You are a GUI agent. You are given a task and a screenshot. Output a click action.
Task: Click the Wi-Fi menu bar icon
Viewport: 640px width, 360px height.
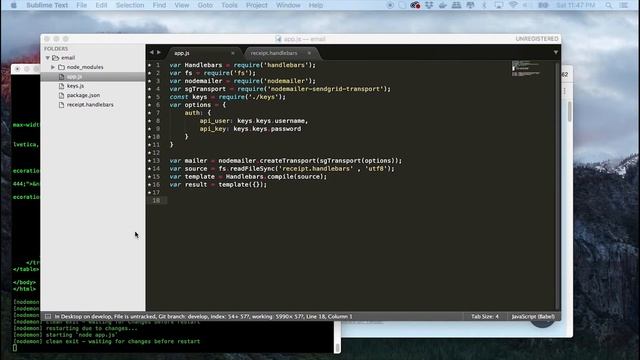click(x=513, y=5)
